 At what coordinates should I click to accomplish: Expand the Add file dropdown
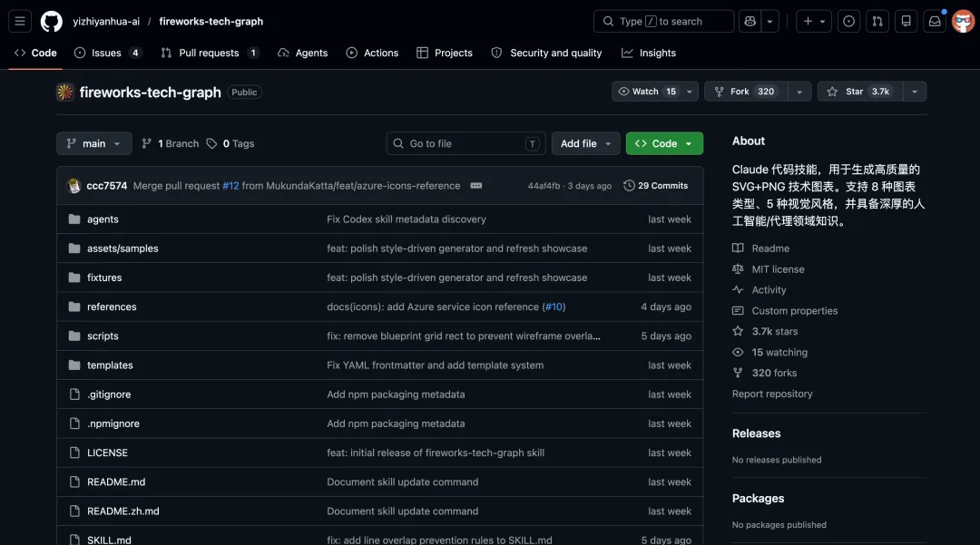pyautogui.click(x=585, y=143)
